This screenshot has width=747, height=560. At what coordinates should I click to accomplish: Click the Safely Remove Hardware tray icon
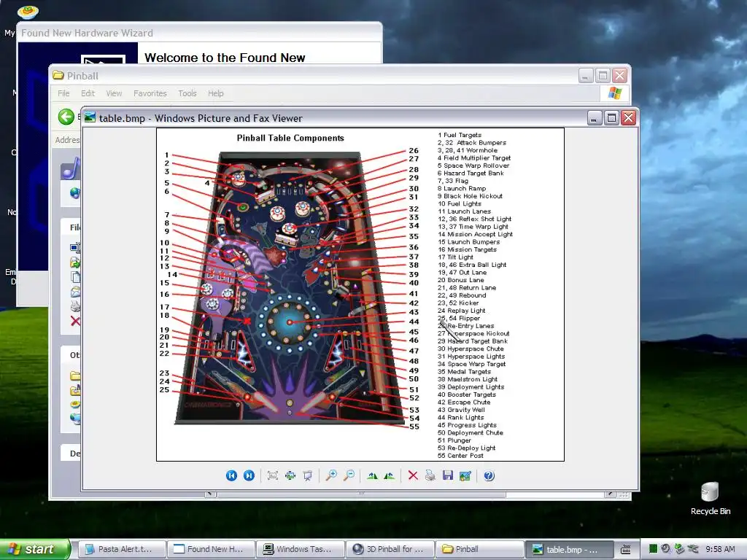tap(679, 549)
